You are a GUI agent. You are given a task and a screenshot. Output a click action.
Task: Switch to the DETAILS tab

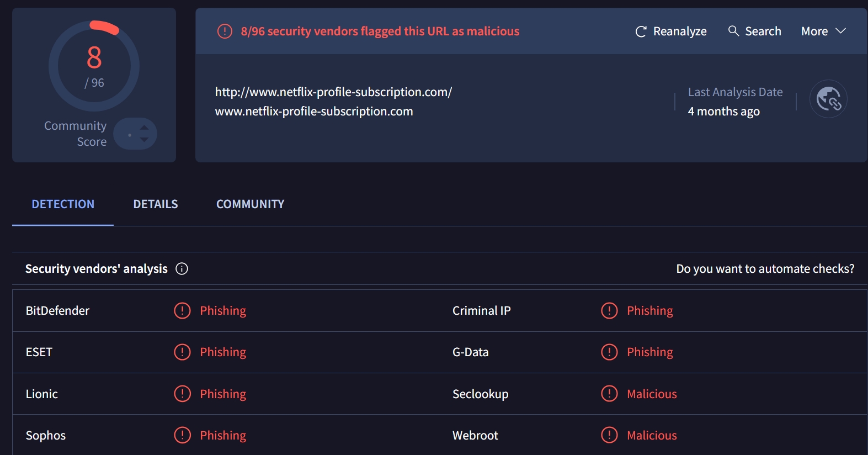tap(156, 204)
